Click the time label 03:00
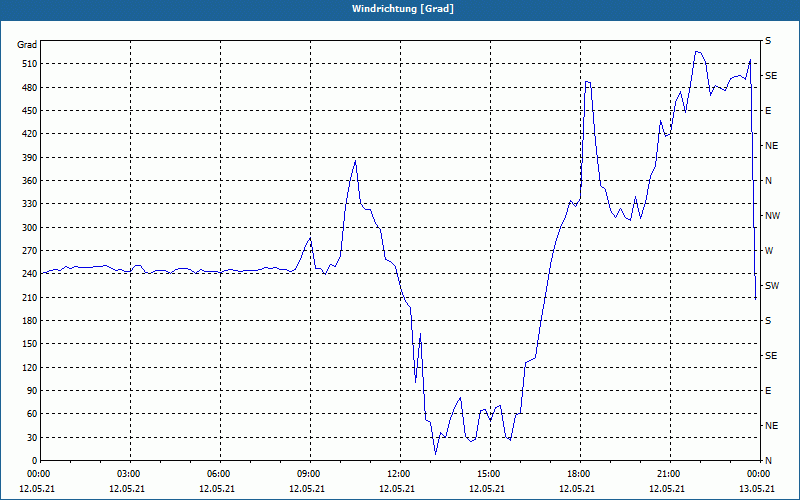 point(127,474)
